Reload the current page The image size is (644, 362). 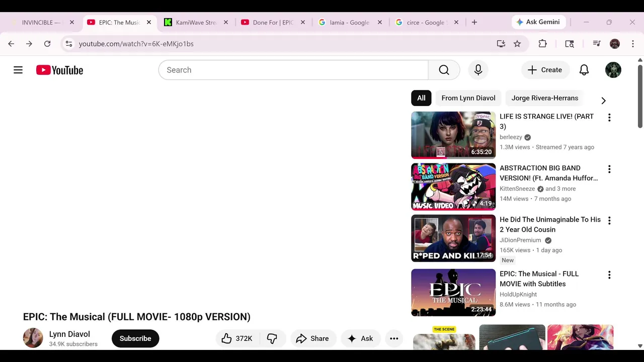click(x=47, y=44)
